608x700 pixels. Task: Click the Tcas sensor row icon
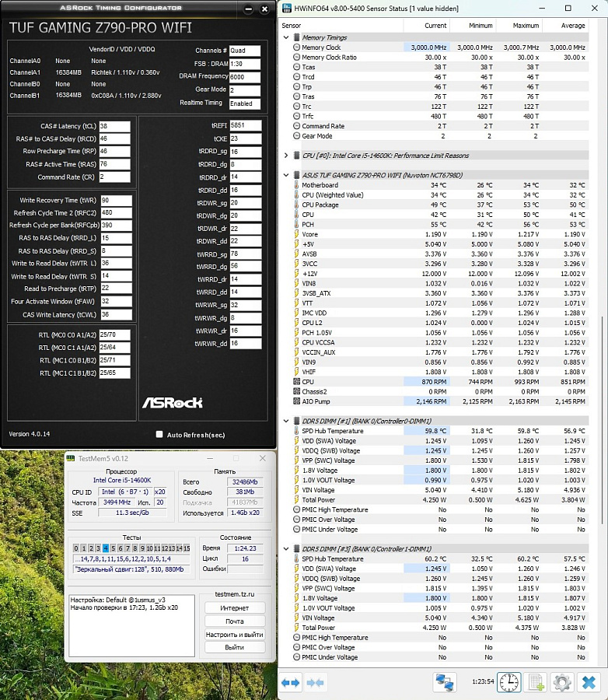coord(296,67)
